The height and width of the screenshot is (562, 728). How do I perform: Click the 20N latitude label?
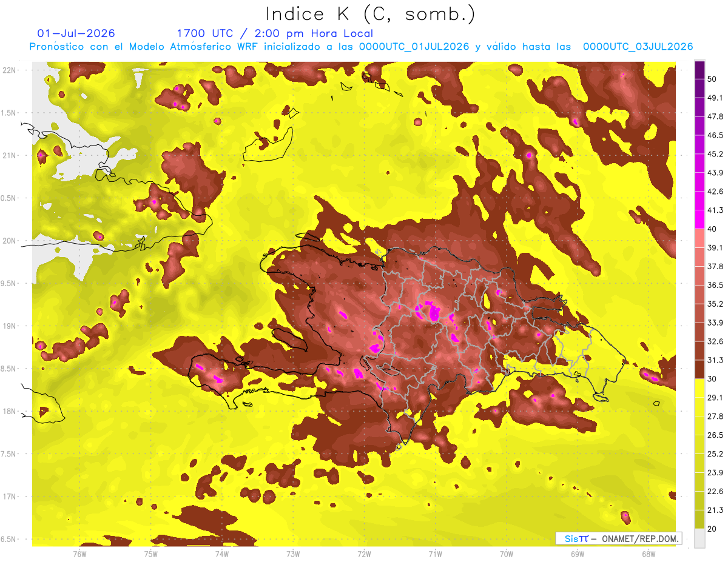pos(9,241)
